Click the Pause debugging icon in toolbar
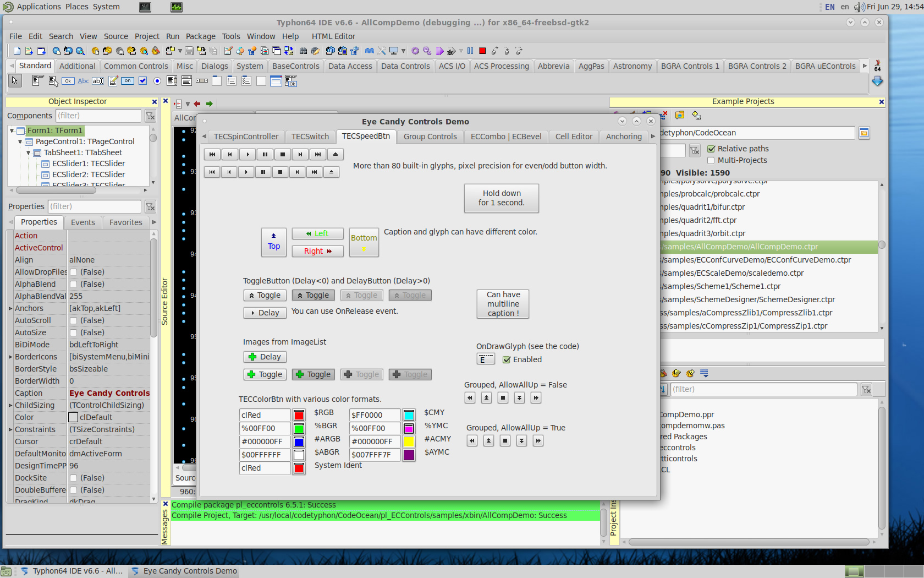The height and width of the screenshot is (578, 924). tap(470, 51)
